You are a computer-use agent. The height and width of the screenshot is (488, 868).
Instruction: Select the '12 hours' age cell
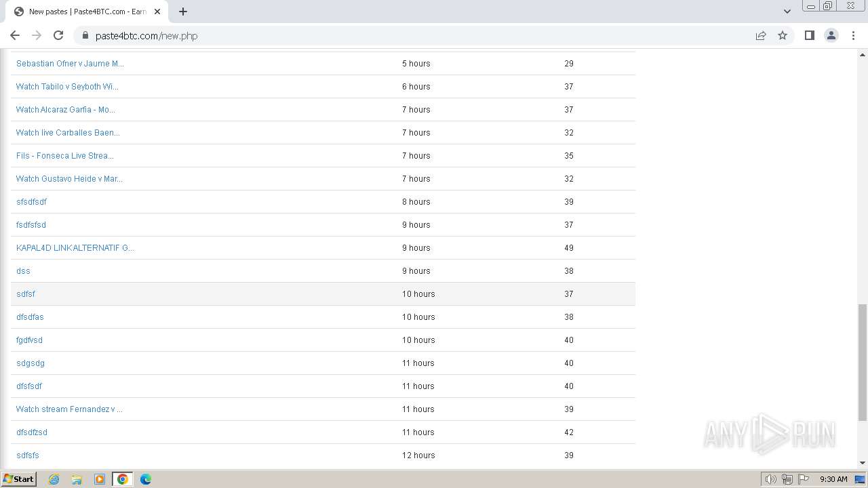tap(418, 455)
